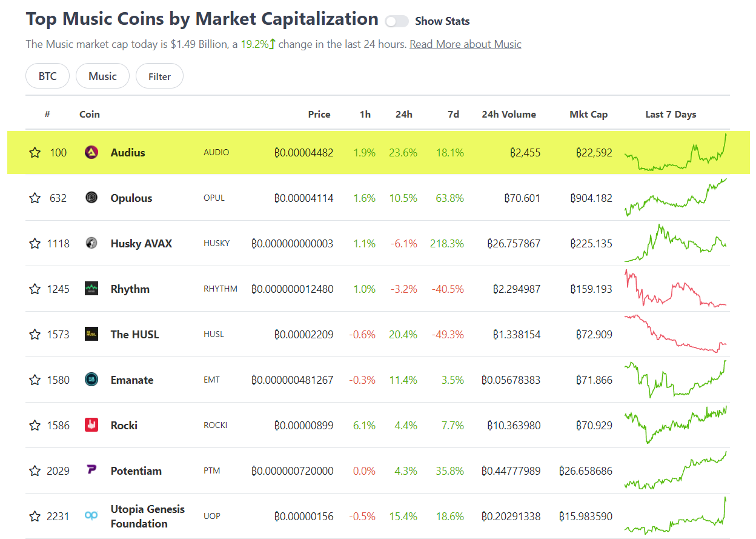The width and height of the screenshot is (756, 539).
Task: Select the Husky AVAX logo
Action: pyautogui.click(x=91, y=243)
